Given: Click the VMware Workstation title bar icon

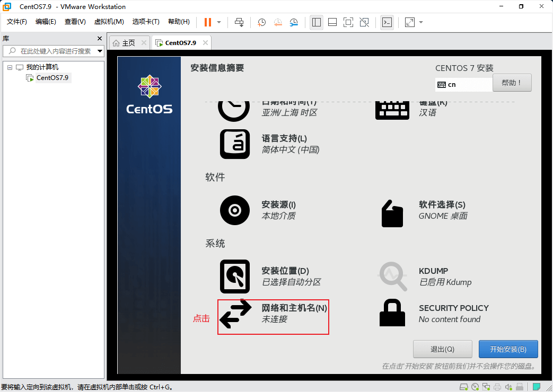Looking at the screenshot, I should pyautogui.click(x=7, y=6).
